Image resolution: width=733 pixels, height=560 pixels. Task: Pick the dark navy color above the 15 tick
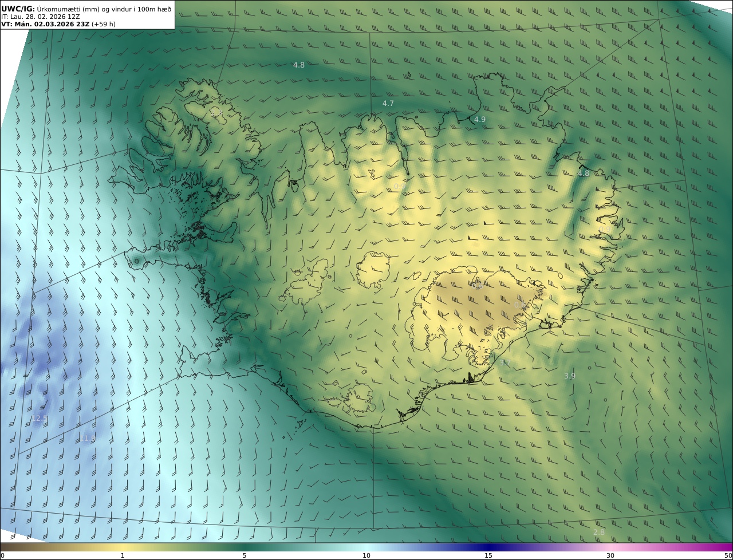point(488,547)
